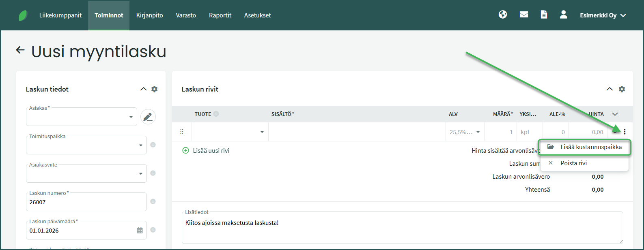Screen dimensions: 644x250
Task: Click the document icon in header
Action: pyautogui.click(x=544, y=15)
